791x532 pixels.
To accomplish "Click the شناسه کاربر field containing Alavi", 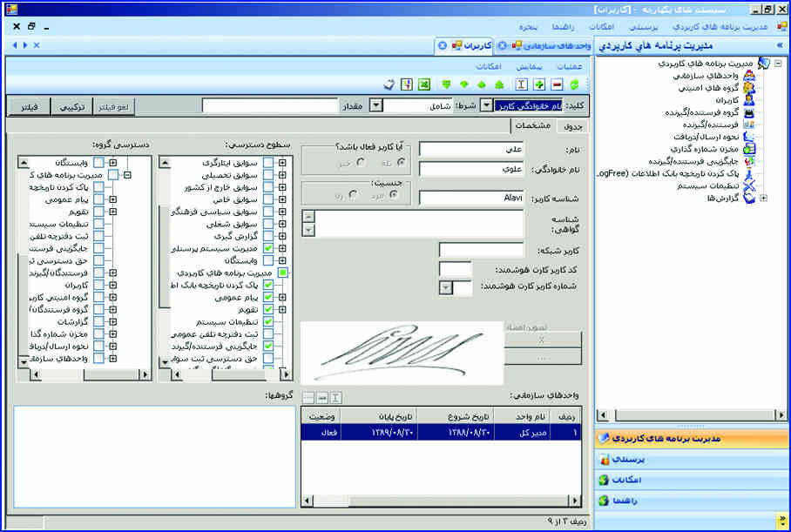I will (x=471, y=198).
